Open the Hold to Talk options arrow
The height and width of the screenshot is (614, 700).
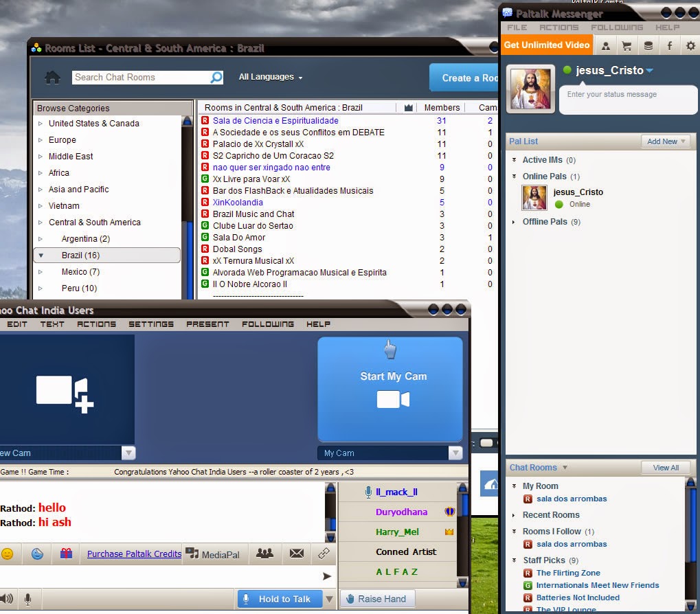(329, 599)
